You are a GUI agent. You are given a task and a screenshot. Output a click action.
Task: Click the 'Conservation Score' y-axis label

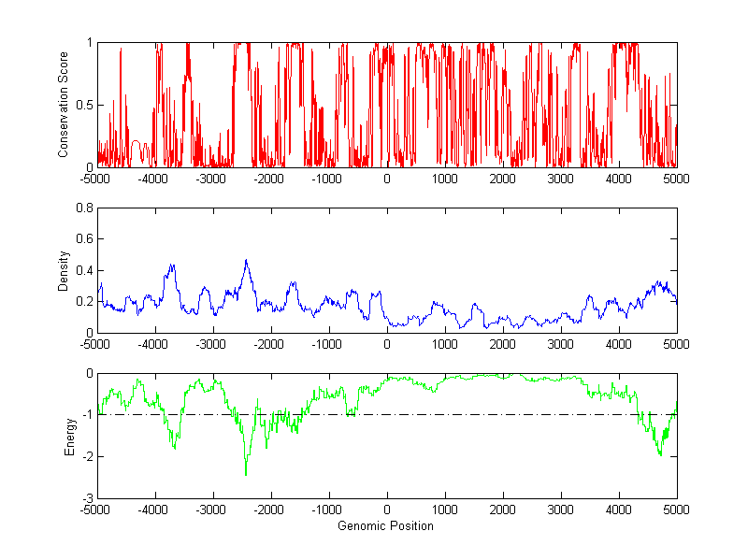point(65,105)
